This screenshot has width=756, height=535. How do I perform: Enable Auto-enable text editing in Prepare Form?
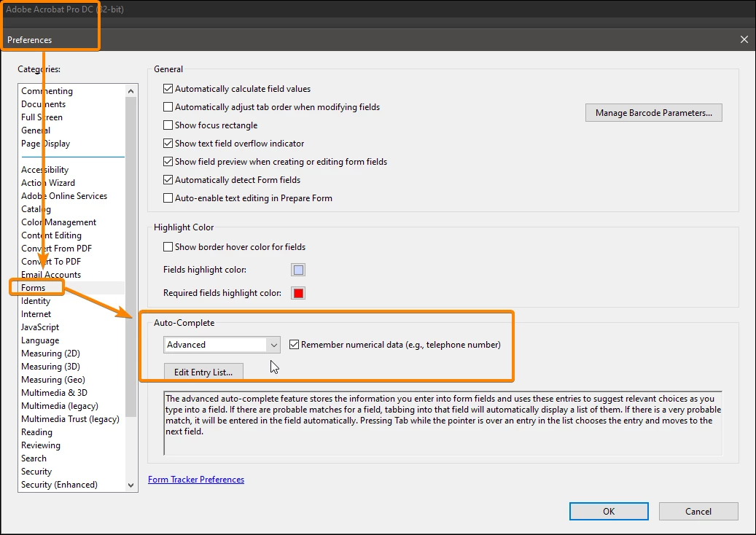(x=168, y=198)
